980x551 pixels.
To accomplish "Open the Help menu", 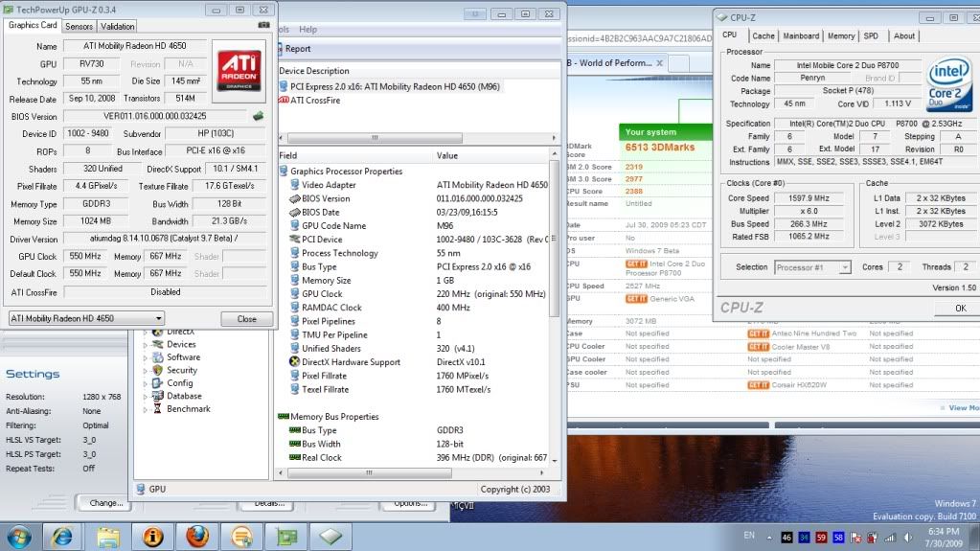I will click(x=308, y=30).
